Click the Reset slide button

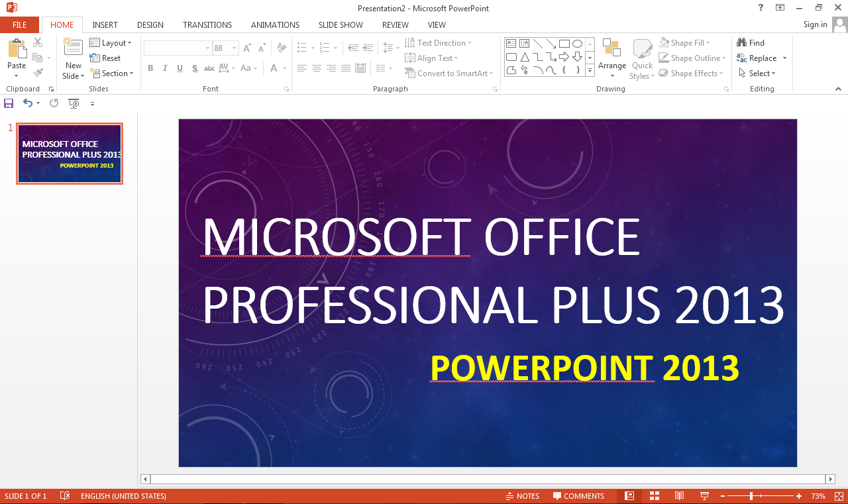point(105,58)
